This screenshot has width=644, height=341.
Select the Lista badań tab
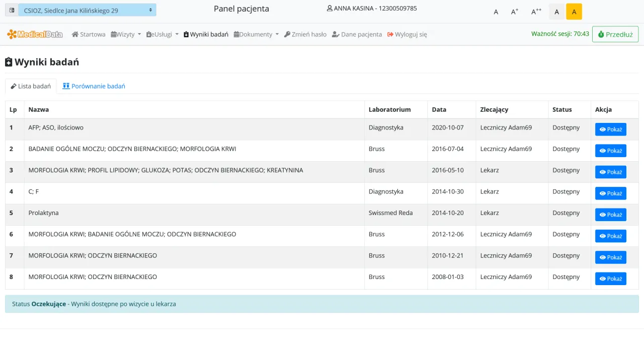31,86
